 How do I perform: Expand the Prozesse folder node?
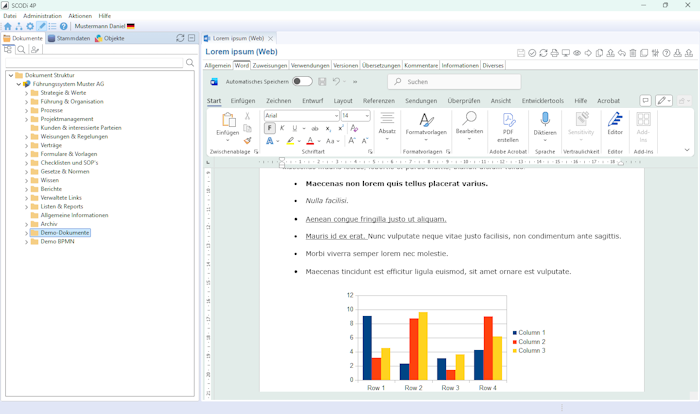[x=26, y=110]
